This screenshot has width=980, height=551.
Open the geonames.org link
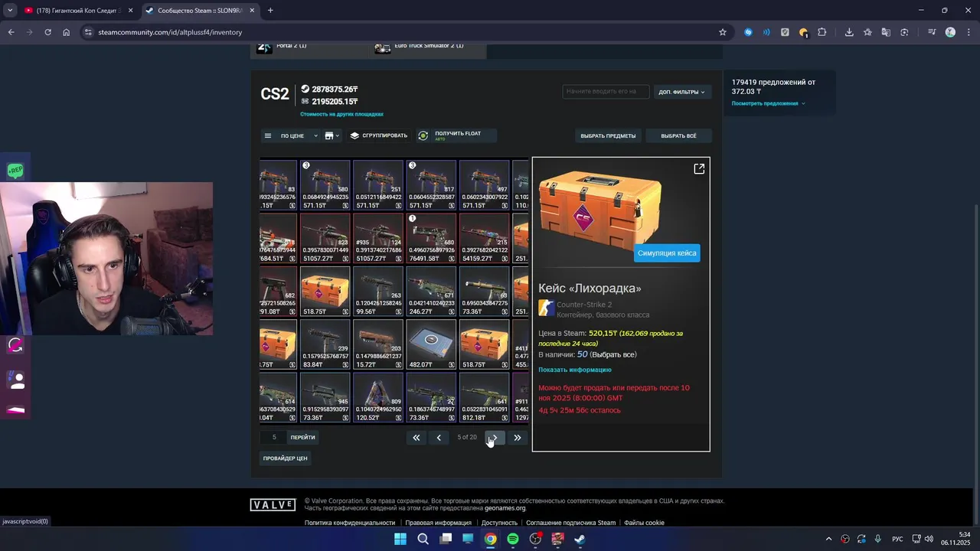(x=505, y=508)
